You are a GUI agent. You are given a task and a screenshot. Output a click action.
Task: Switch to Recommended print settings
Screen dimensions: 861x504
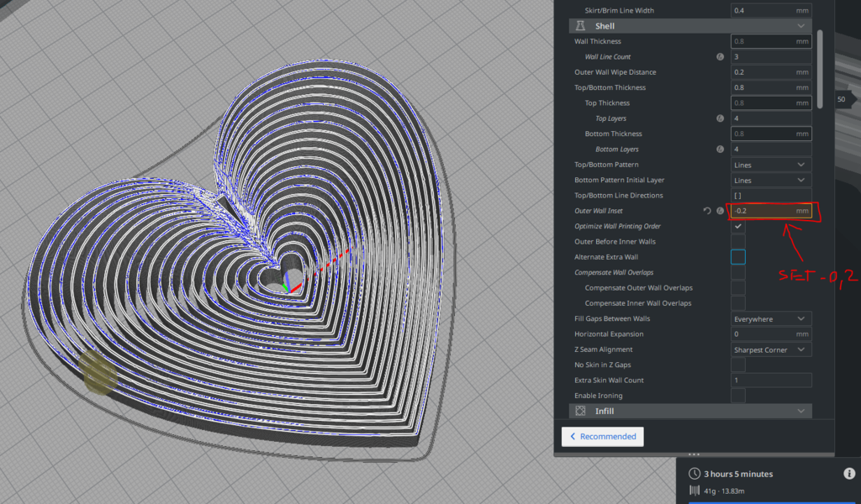tap(602, 436)
